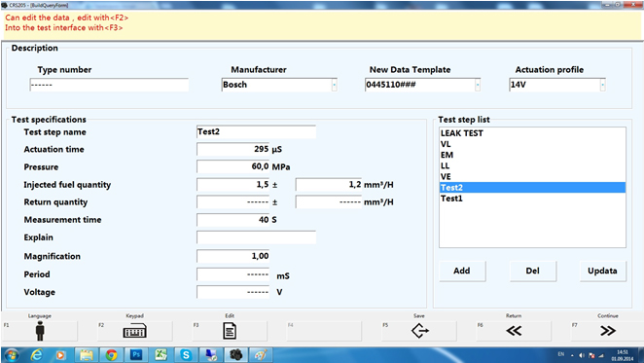Click the Return quantity tolerance field
The width and height of the screenshot is (644, 363).
point(329,201)
